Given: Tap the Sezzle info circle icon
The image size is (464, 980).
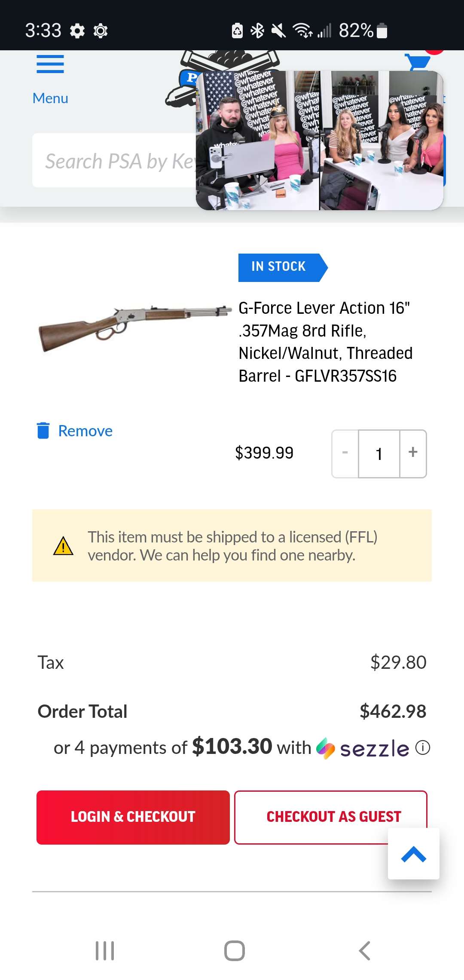Looking at the screenshot, I should (423, 748).
